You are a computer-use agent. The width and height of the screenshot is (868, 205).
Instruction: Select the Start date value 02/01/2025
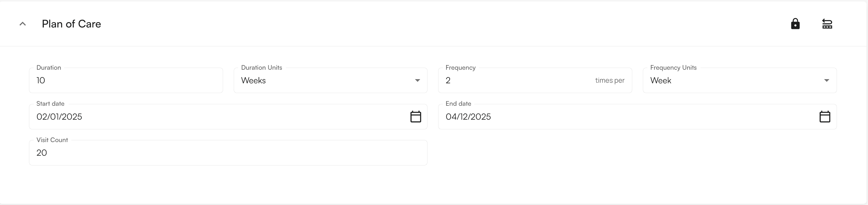(x=60, y=116)
